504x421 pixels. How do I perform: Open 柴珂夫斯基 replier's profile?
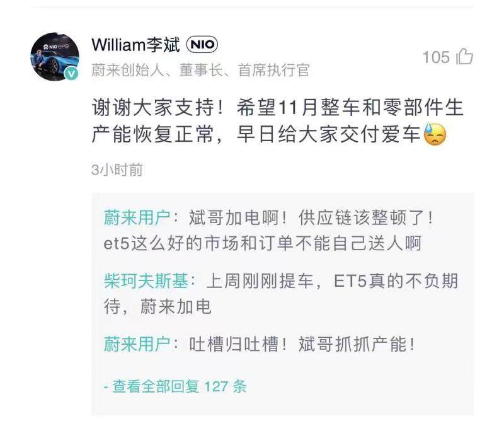coord(146,281)
